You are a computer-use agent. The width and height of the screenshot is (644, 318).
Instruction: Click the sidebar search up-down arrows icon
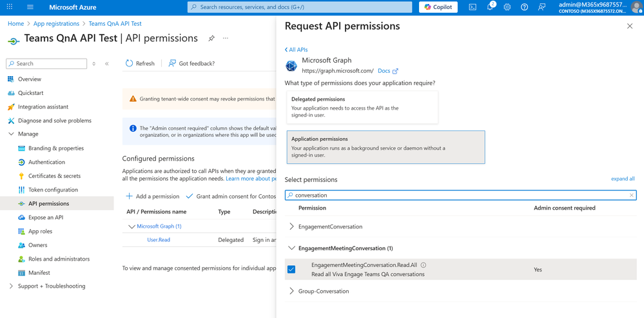pyautogui.click(x=93, y=64)
